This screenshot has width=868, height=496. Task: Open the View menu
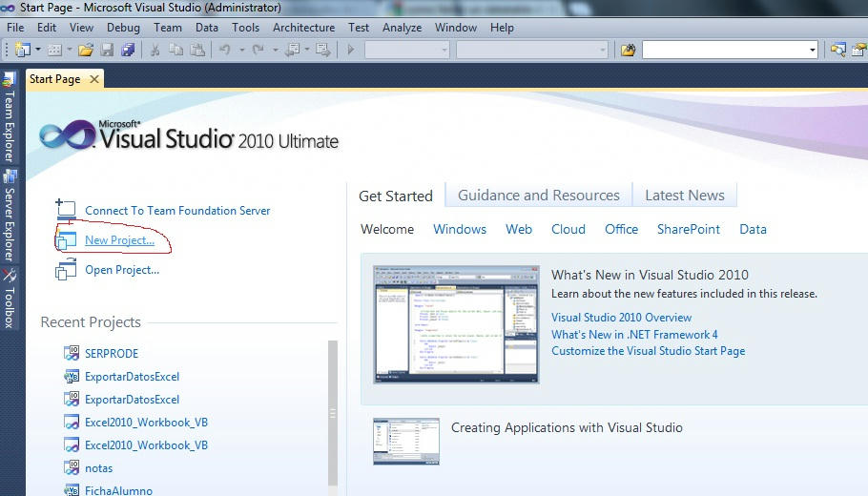pyautogui.click(x=81, y=27)
